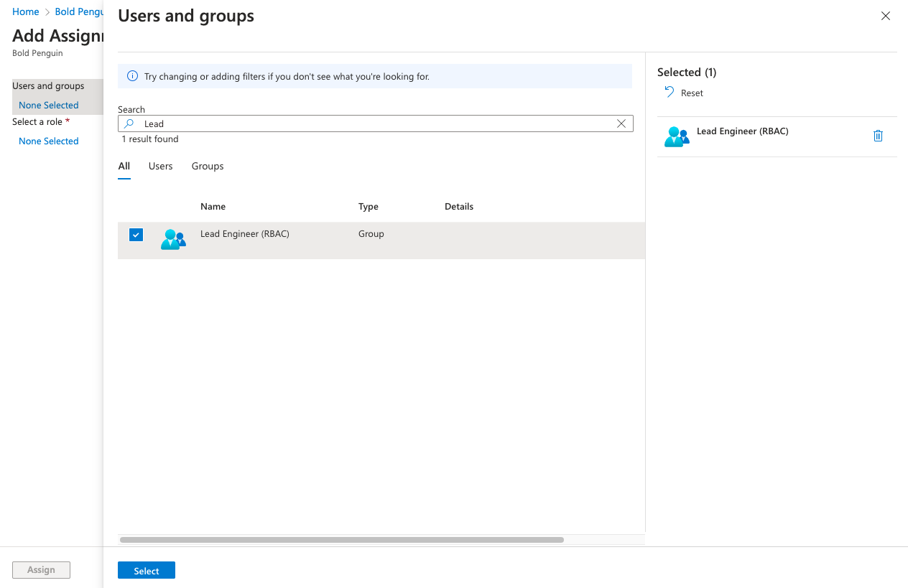Clear the search box with the X icon
The width and height of the screenshot is (908, 588).
point(621,123)
